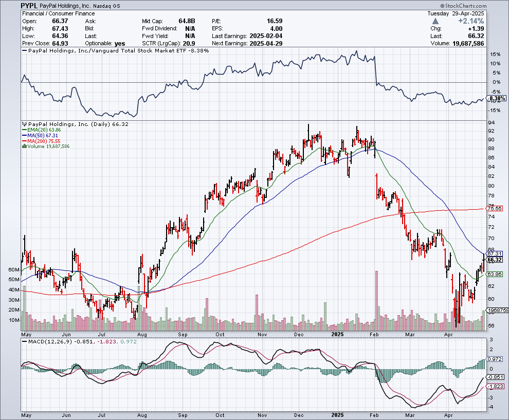Screen dimensions: 509x420
Task: Click the Prev Close value 64.93
Action: pyautogui.click(x=60, y=44)
